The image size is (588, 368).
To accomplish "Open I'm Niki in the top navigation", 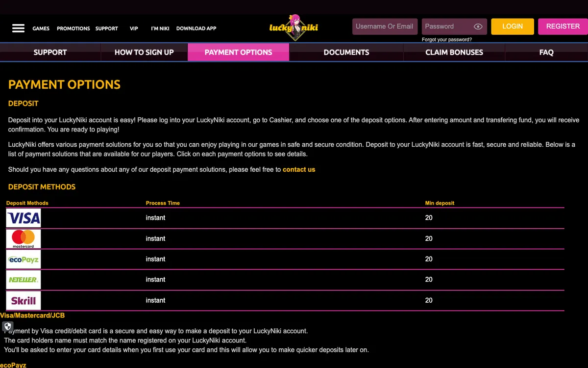I will coord(160,28).
